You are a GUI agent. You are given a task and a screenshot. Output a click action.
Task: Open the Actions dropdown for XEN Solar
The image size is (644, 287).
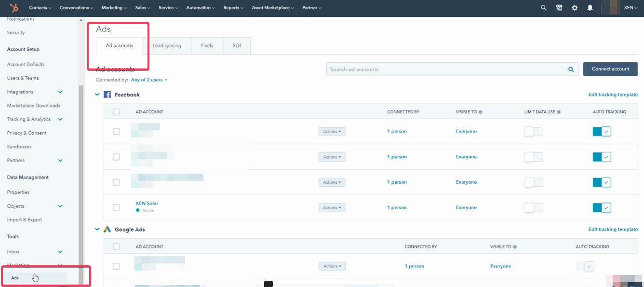click(332, 207)
